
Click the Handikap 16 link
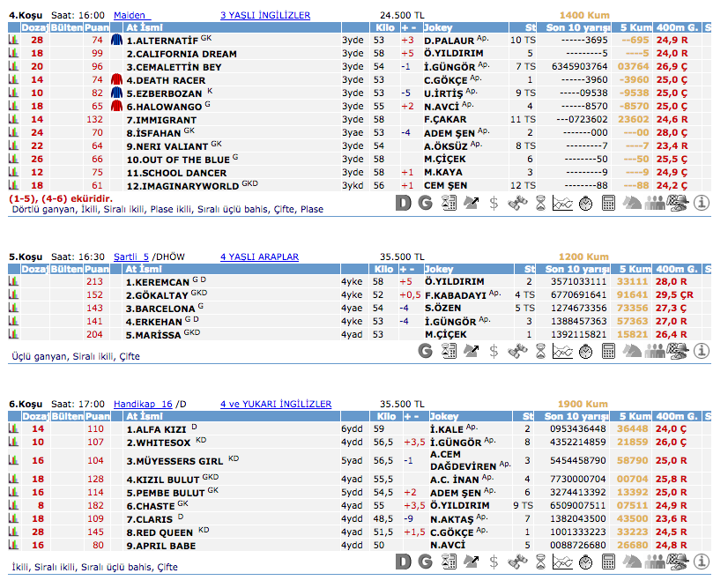[143, 404]
